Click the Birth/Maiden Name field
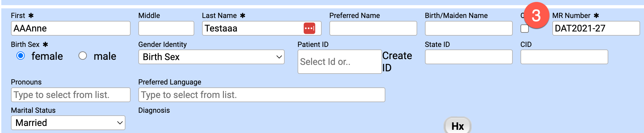644x133 pixels. 468,28
